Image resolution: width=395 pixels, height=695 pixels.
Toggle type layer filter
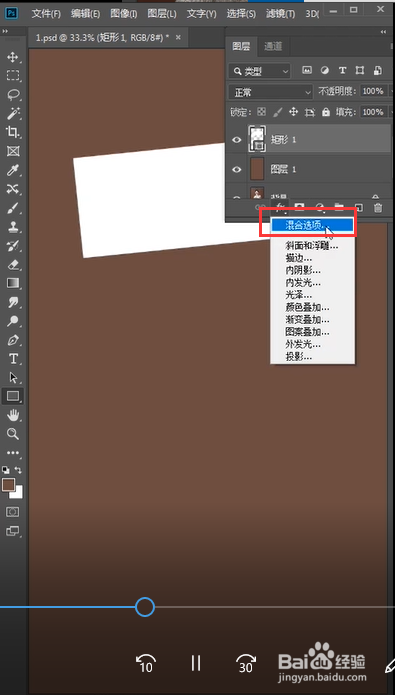342,70
